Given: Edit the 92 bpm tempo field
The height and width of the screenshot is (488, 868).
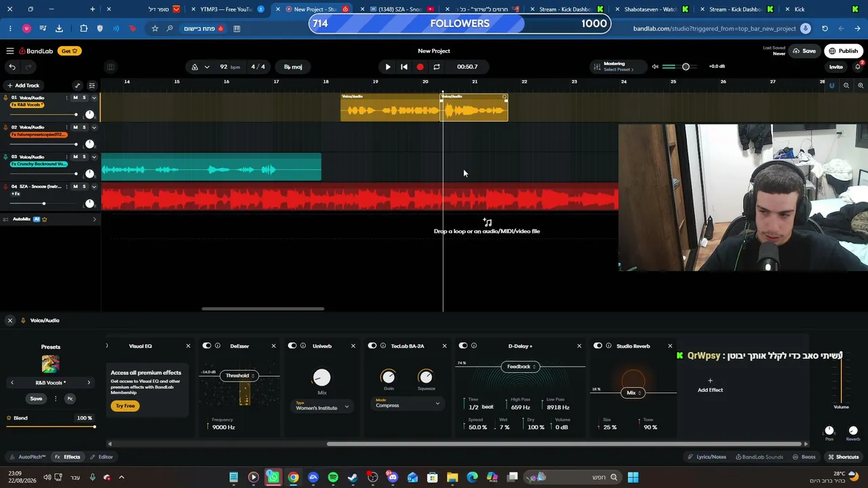Looking at the screenshot, I should click(230, 66).
